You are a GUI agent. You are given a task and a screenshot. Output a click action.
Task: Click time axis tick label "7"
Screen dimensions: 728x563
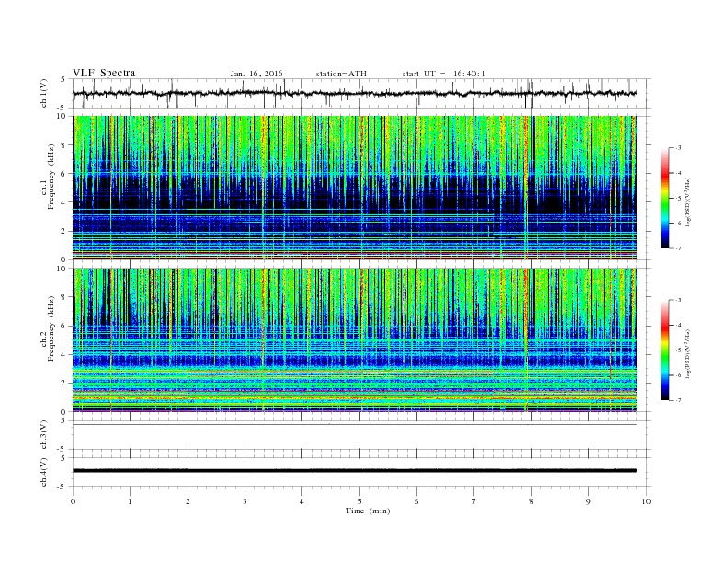click(x=474, y=501)
